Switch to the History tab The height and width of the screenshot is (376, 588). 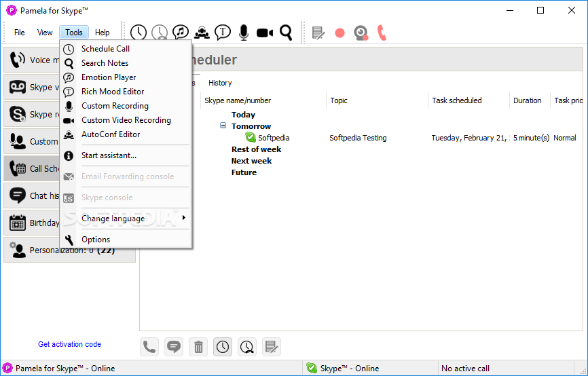click(220, 83)
